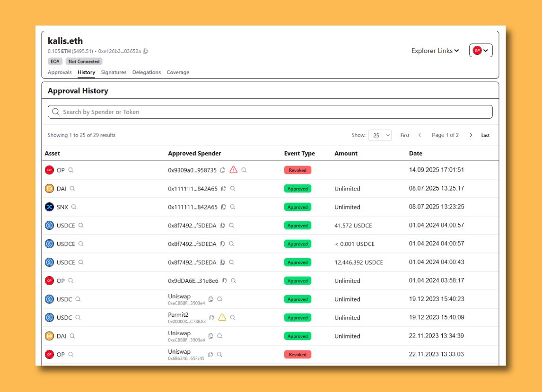Go to previous page with left chevron

[420, 135]
